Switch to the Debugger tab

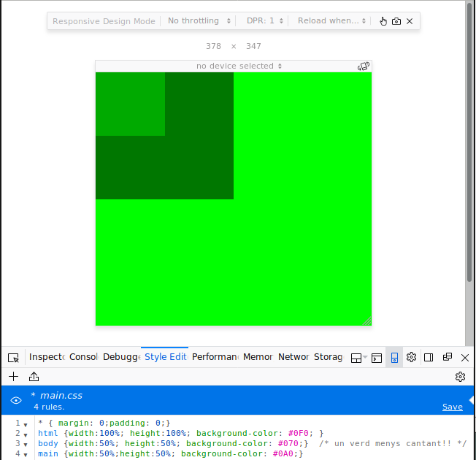(121, 357)
